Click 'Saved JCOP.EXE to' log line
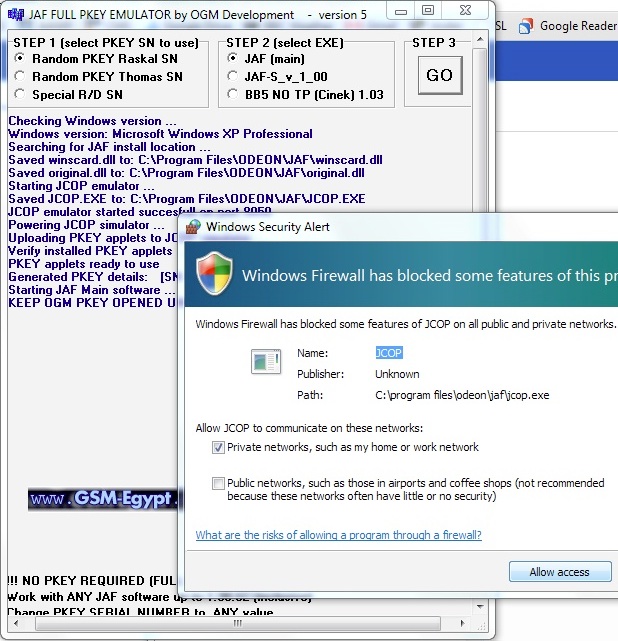The image size is (618, 641). tap(187, 199)
